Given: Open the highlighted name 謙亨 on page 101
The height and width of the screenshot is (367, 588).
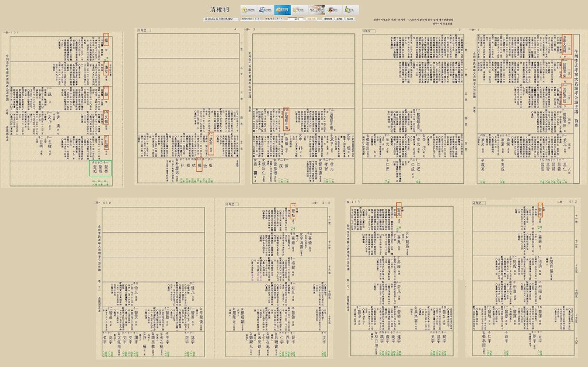Looking at the screenshot, I should (x=106, y=69).
